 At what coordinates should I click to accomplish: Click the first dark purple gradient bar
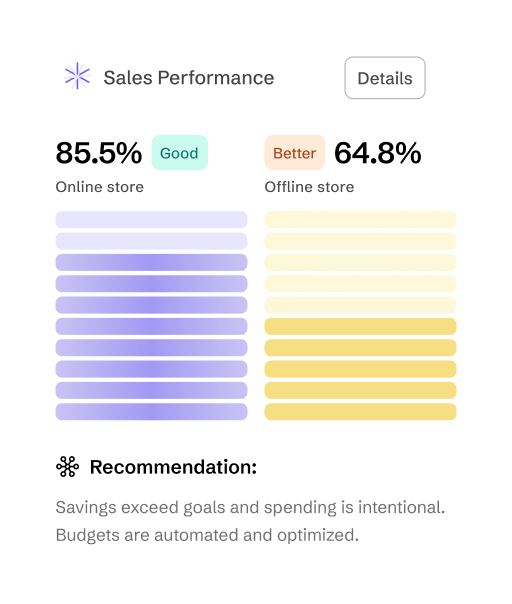pyautogui.click(x=151, y=262)
